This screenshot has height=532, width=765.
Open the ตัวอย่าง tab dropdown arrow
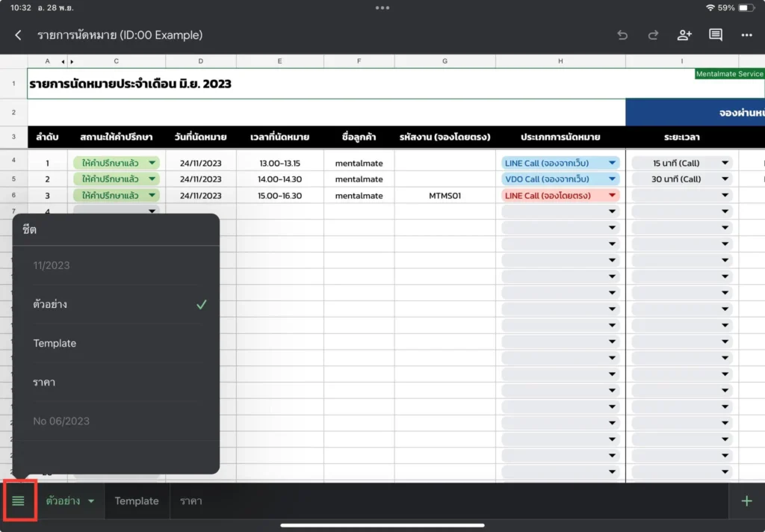click(x=91, y=501)
